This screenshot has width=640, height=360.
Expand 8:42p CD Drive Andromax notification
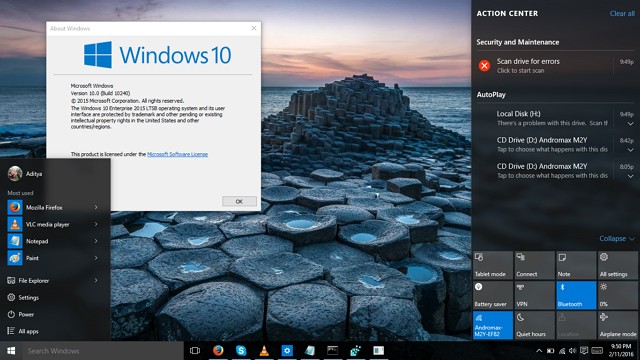pyautogui.click(x=631, y=150)
